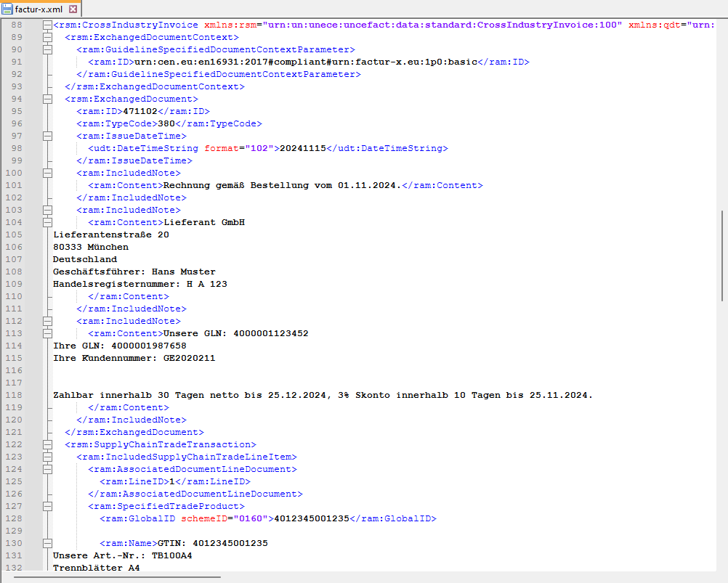Collapse the IncludedNote fold at line 112
Image resolution: width=728 pixels, height=583 pixels.
[x=47, y=320]
